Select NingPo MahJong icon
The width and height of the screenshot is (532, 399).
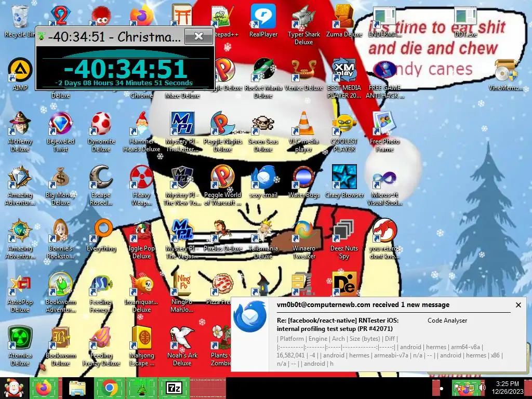tap(182, 284)
